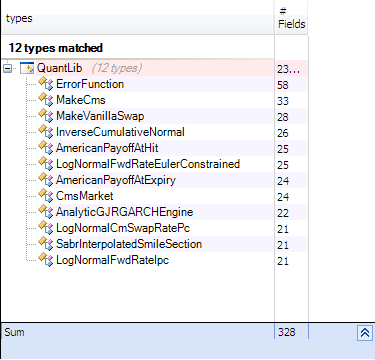Click the MakeVanillaSwap type icon
This screenshot has height=360, width=375.
(46, 116)
